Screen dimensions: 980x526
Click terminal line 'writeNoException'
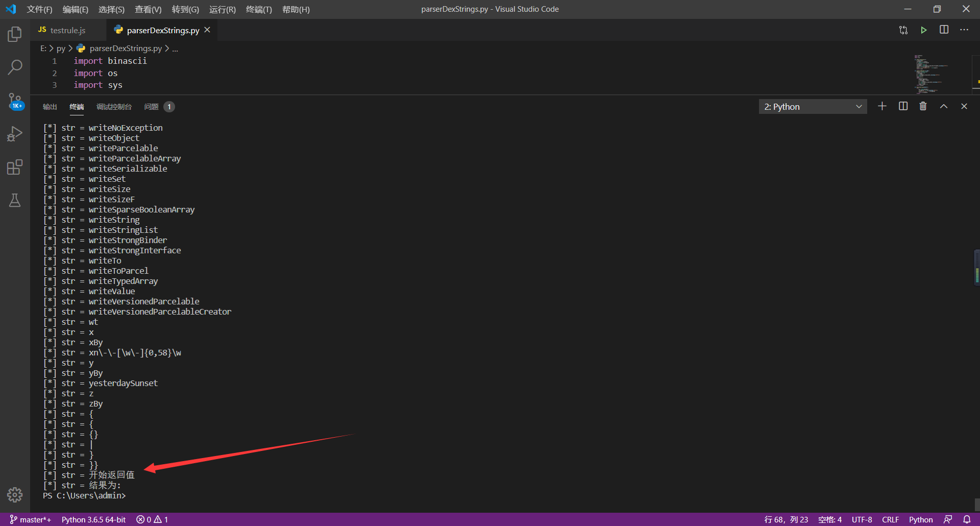coord(103,128)
